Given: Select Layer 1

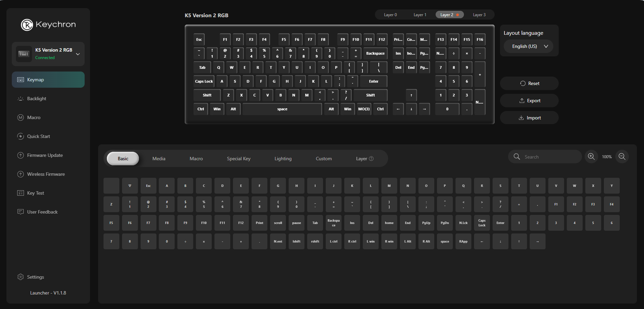Looking at the screenshot, I should coord(420,15).
